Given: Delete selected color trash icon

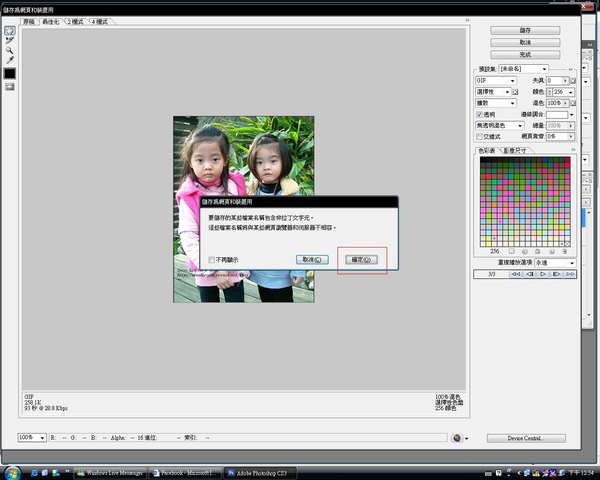Looking at the screenshot, I should pos(564,251).
